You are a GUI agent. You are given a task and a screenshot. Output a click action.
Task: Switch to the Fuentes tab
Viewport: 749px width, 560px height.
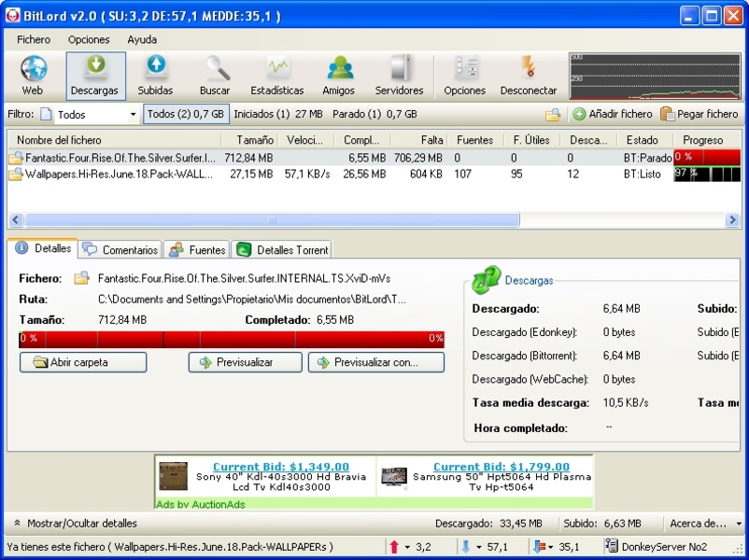[197, 250]
